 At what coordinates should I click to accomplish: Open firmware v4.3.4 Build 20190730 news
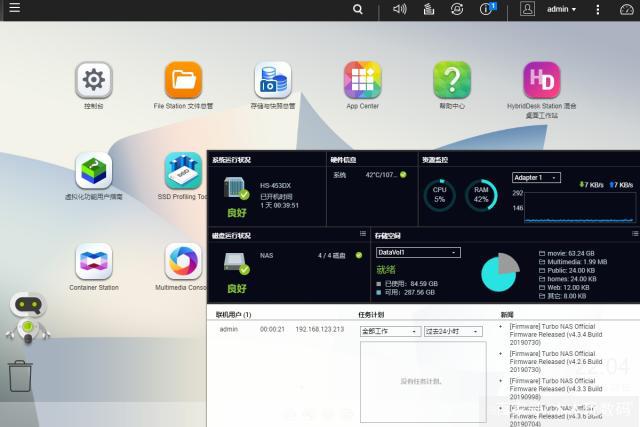(556, 334)
